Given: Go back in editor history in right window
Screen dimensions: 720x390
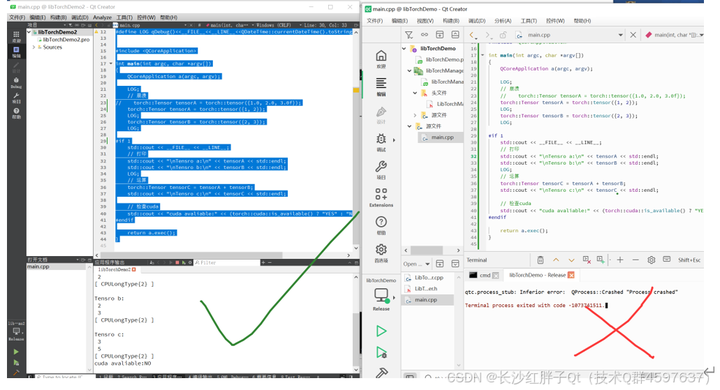Looking at the screenshot, I should 472,35.
